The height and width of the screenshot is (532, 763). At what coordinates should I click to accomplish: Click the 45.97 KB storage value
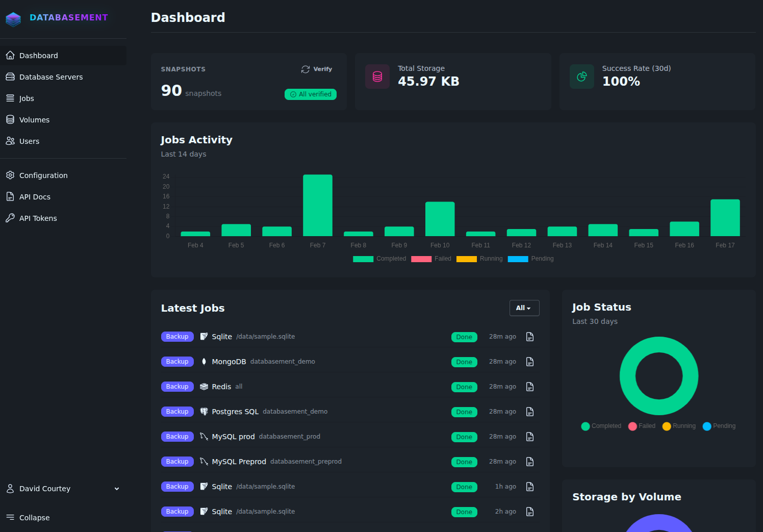(428, 81)
